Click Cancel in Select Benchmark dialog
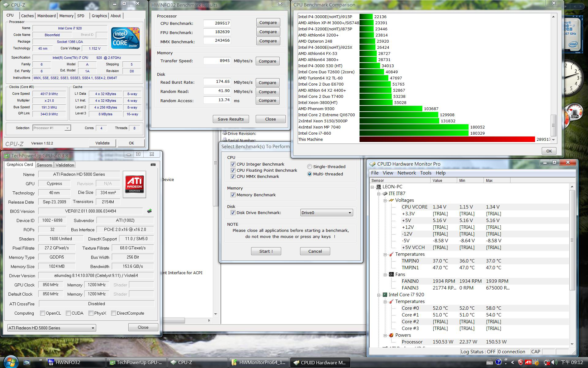 pyautogui.click(x=315, y=251)
